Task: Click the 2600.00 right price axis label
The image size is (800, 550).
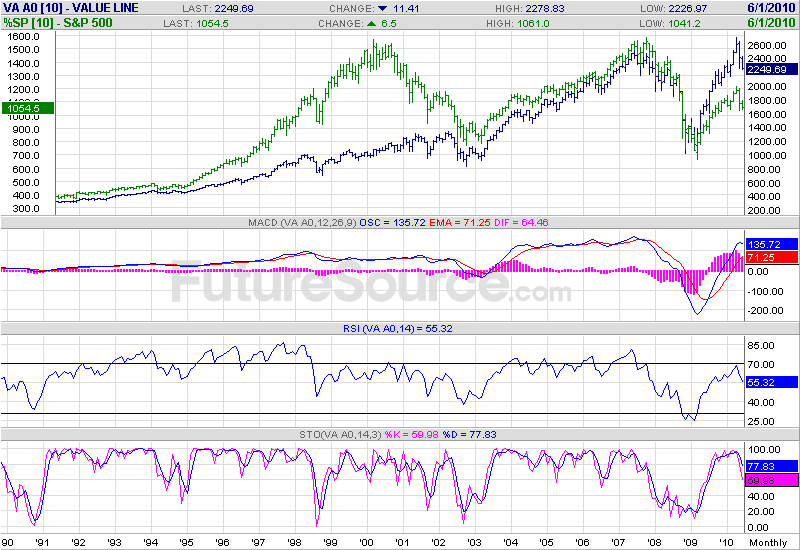Action: pos(767,45)
